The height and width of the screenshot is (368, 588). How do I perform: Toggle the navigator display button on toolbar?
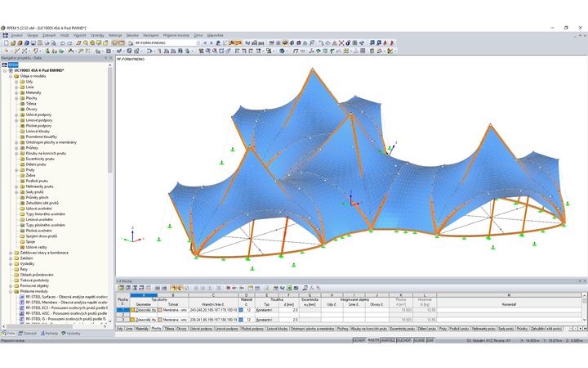(x=115, y=43)
